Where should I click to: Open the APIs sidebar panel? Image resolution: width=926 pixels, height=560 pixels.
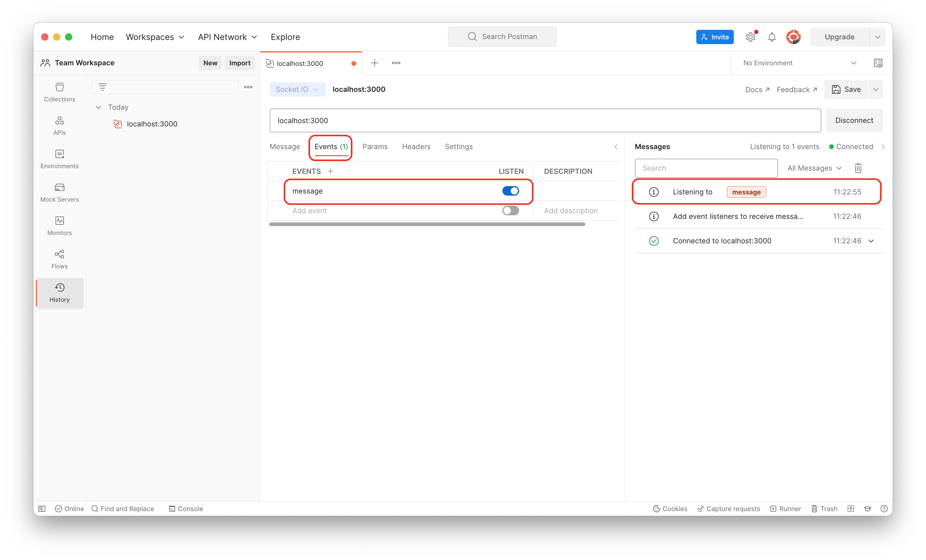pyautogui.click(x=59, y=126)
